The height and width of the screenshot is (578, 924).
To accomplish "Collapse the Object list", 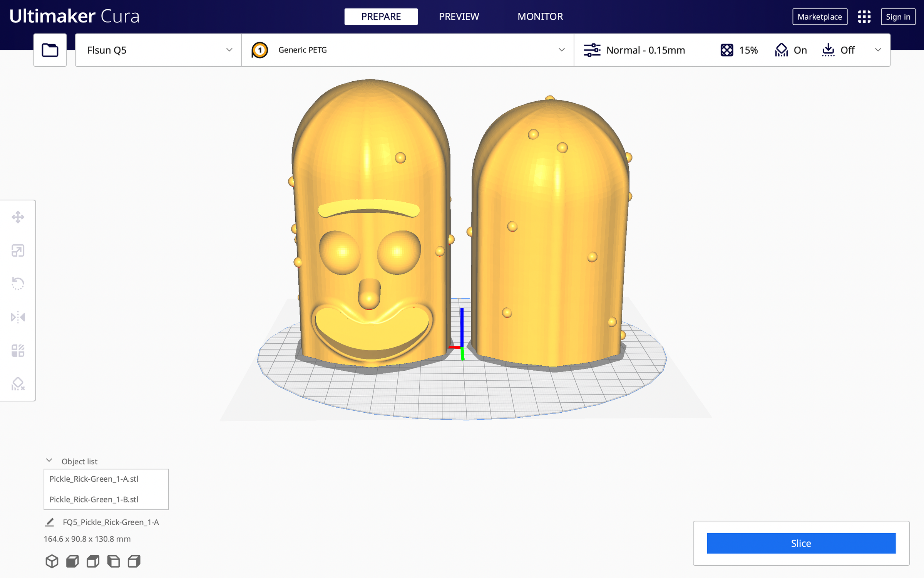I will (49, 460).
